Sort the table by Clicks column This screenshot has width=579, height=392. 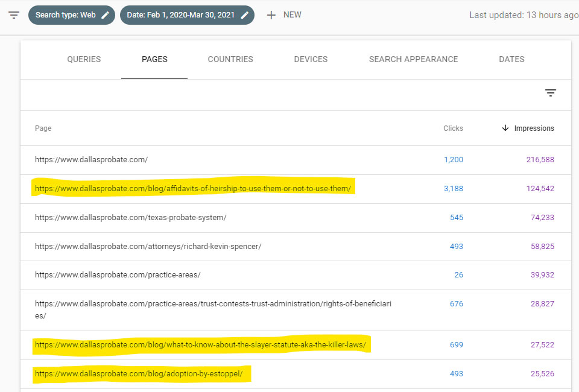(453, 128)
